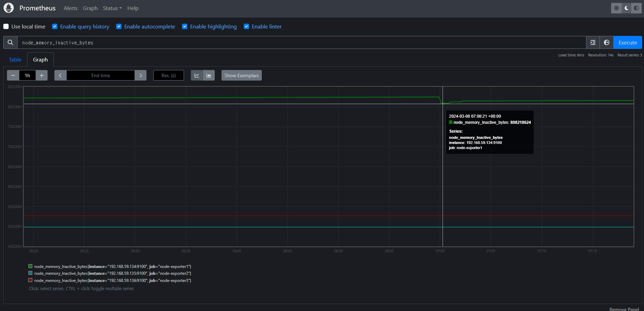644x311 pixels.
Task: Toggle Enable linter checkbox
Action: point(246,26)
